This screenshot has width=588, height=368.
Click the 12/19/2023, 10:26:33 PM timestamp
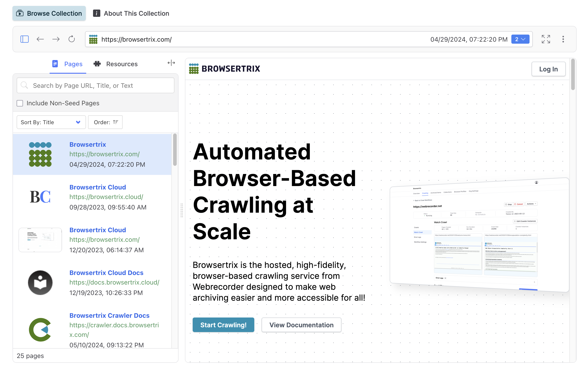(106, 292)
